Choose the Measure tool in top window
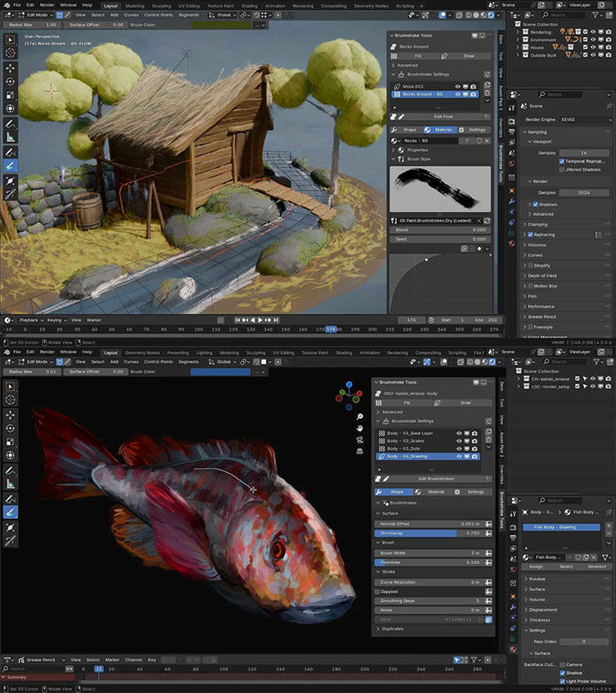 tap(10, 137)
